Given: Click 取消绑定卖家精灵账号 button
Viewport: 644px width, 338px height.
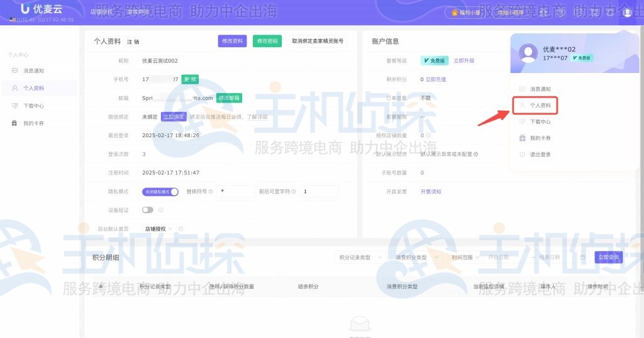Looking at the screenshot, I should click(x=318, y=41).
